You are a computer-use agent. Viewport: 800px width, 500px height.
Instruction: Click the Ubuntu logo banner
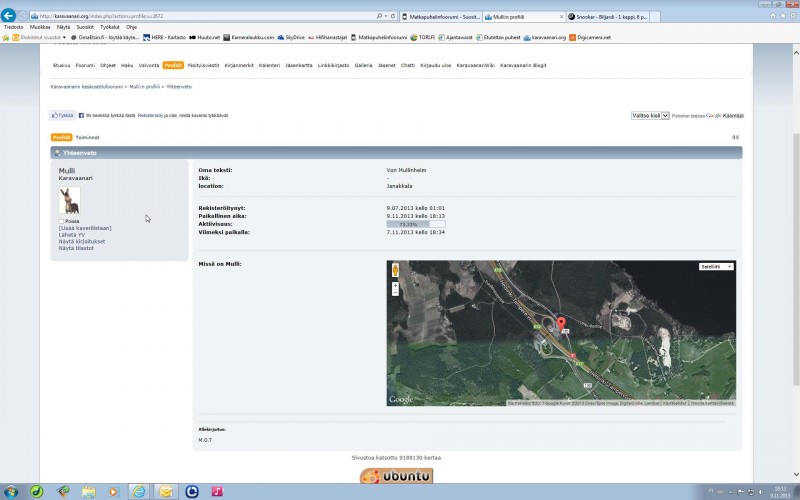click(397, 476)
